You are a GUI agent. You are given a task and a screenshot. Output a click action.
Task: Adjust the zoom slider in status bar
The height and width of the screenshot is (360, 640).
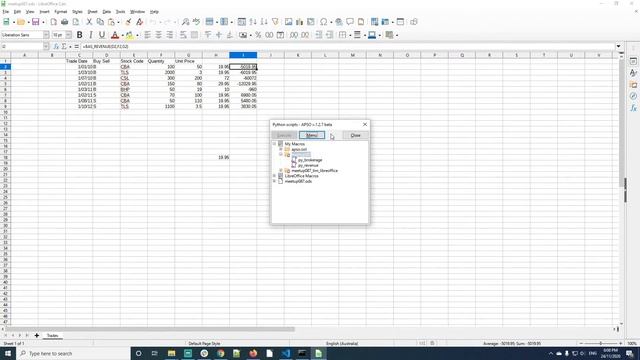600,344
